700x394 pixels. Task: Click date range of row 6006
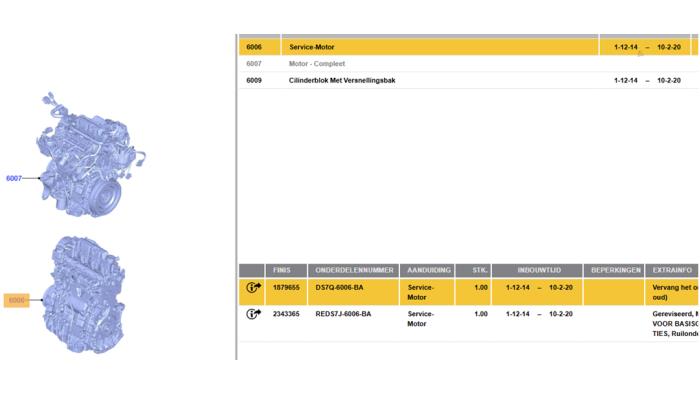[x=647, y=47]
